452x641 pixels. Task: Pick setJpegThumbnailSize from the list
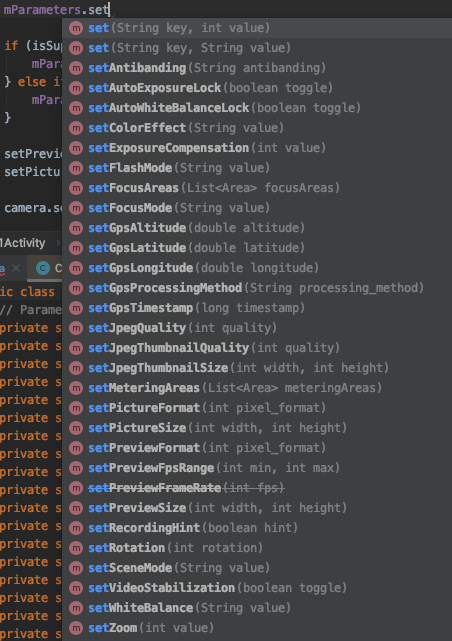pos(257,368)
